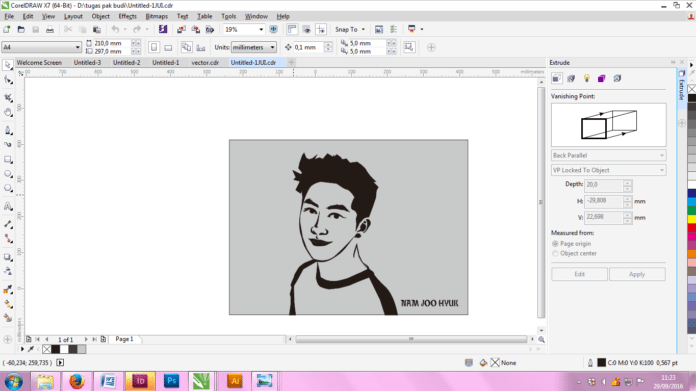The image size is (696, 391).
Task: Select the Freehand tool
Action: click(8, 130)
